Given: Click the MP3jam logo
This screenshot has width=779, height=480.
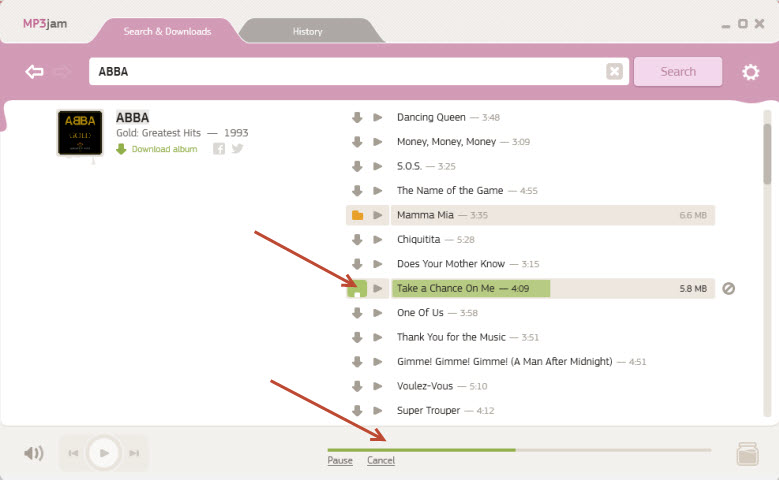Looking at the screenshot, I should point(45,23).
